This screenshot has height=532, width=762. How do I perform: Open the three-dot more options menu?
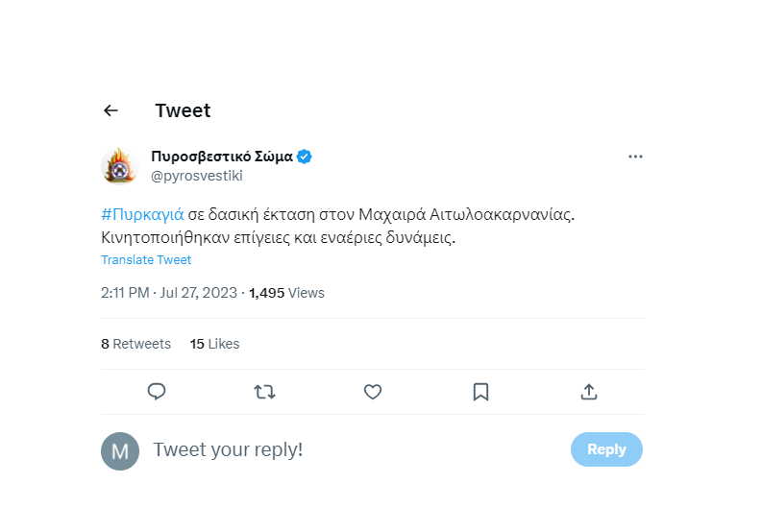[x=635, y=157]
